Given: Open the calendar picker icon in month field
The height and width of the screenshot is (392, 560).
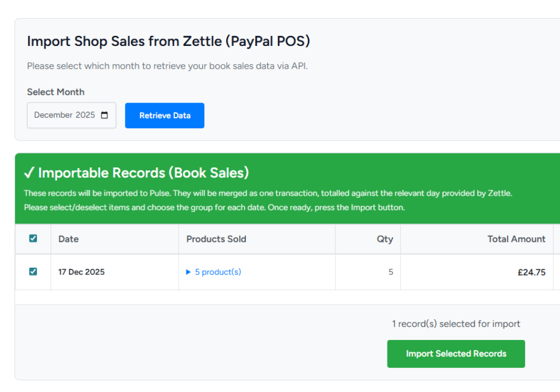Looking at the screenshot, I should coord(105,115).
